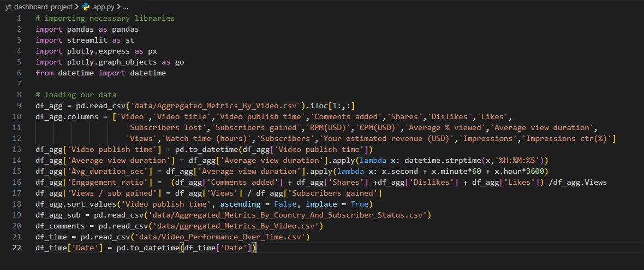Open the yt_dashboard_project breadcrumb folder
The image size is (644, 270).
39,7
